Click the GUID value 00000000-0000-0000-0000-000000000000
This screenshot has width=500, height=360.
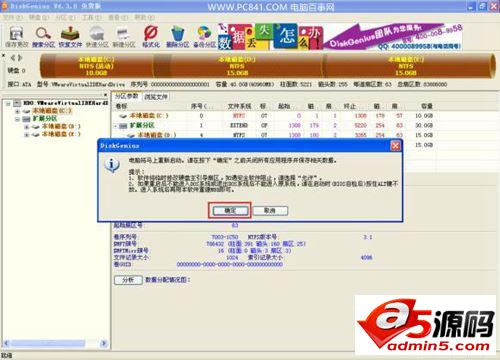[x=230, y=264]
